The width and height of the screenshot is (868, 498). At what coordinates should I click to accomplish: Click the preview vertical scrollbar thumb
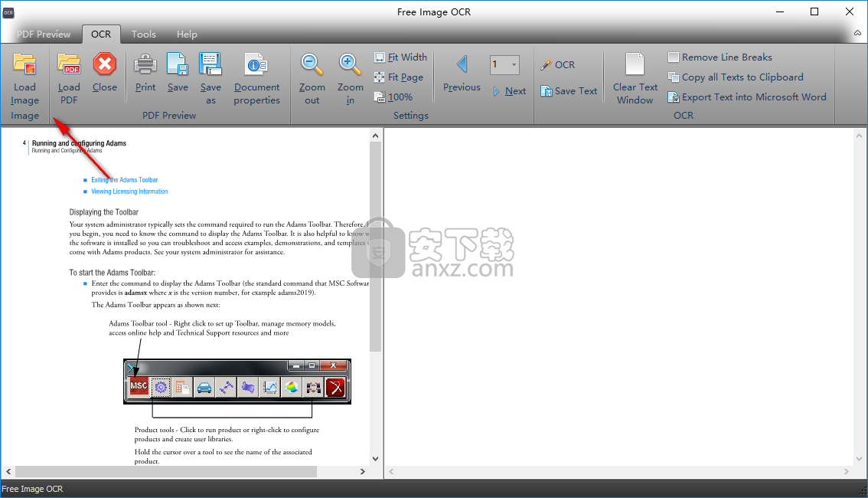point(375,247)
